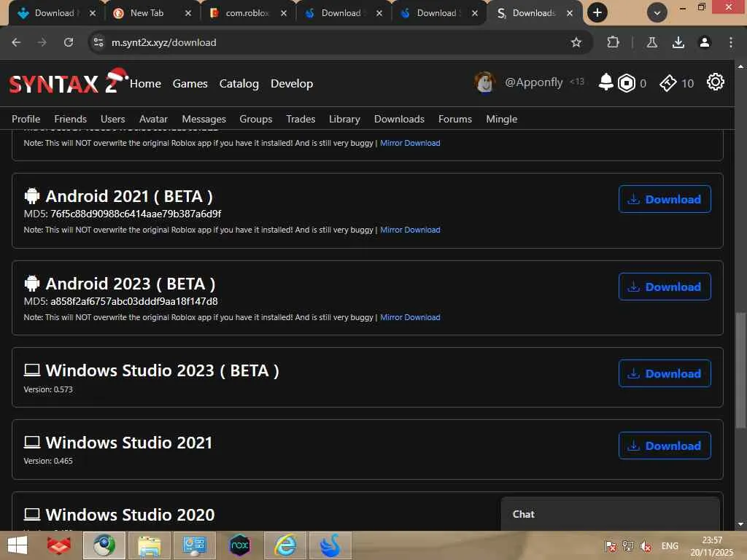Image resolution: width=747 pixels, height=560 pixels.
Task: Open File Explorer from taskbar
Action: coord(149,545)
